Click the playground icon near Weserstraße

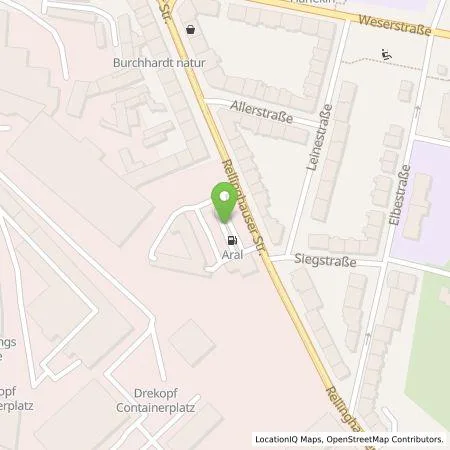coord(387,54)
